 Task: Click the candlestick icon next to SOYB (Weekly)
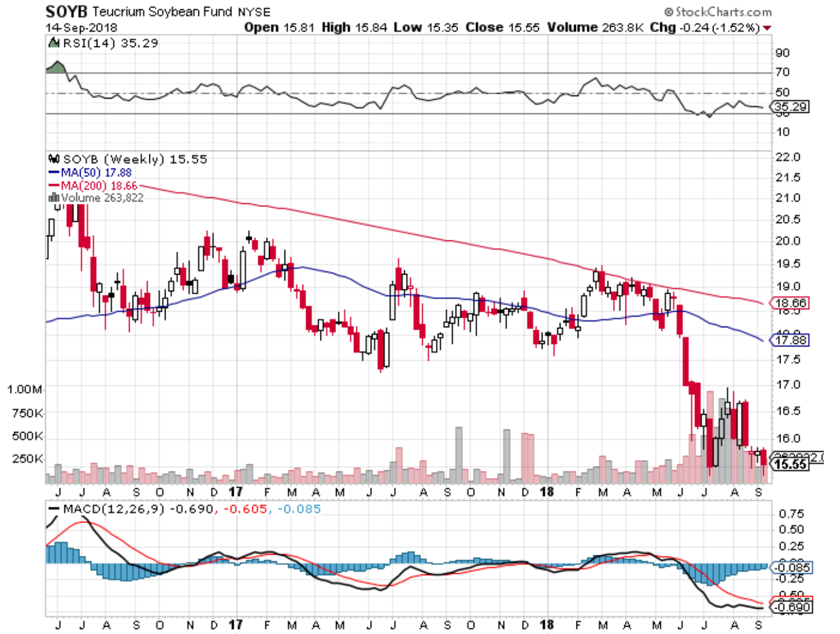pos(54,159)
